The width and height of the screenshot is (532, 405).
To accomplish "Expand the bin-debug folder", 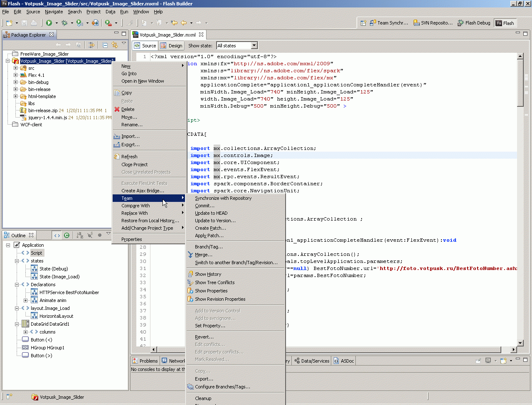I will point(16,82).
